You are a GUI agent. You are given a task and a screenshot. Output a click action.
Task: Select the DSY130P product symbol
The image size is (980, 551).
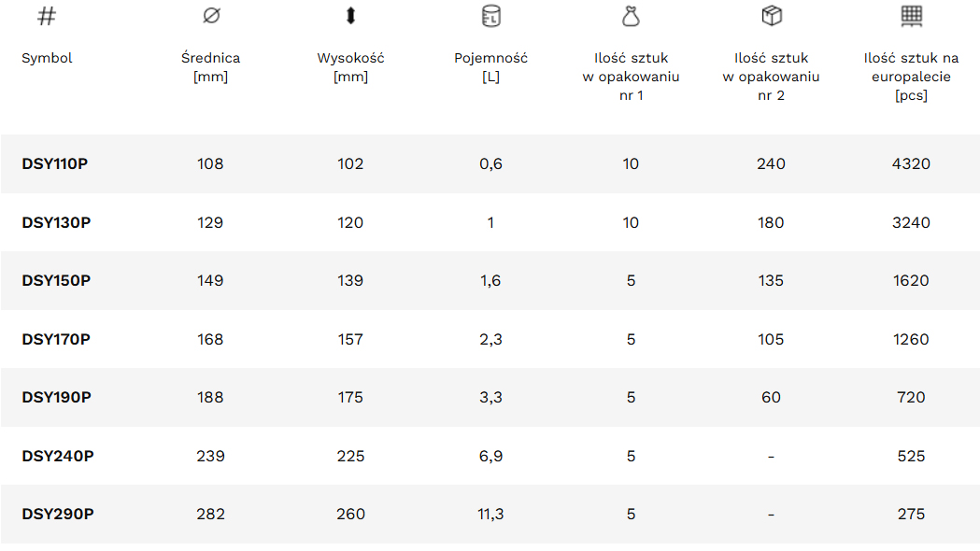(56, 222)
